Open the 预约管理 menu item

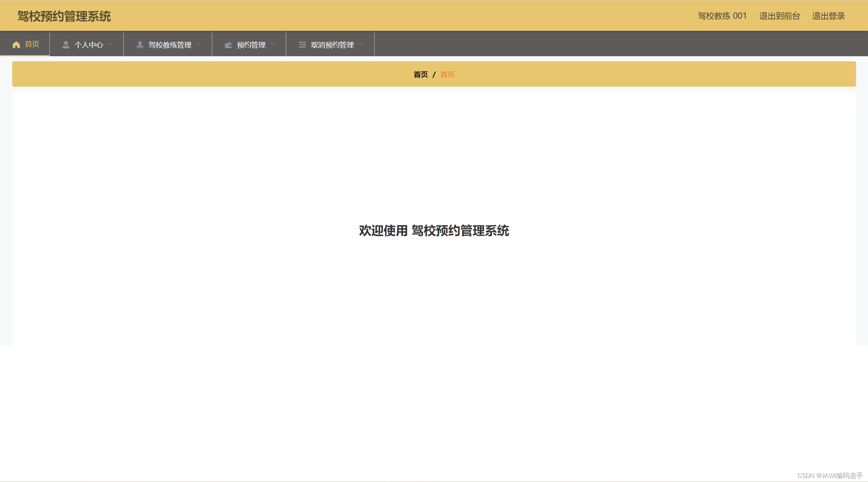[251, 44]
